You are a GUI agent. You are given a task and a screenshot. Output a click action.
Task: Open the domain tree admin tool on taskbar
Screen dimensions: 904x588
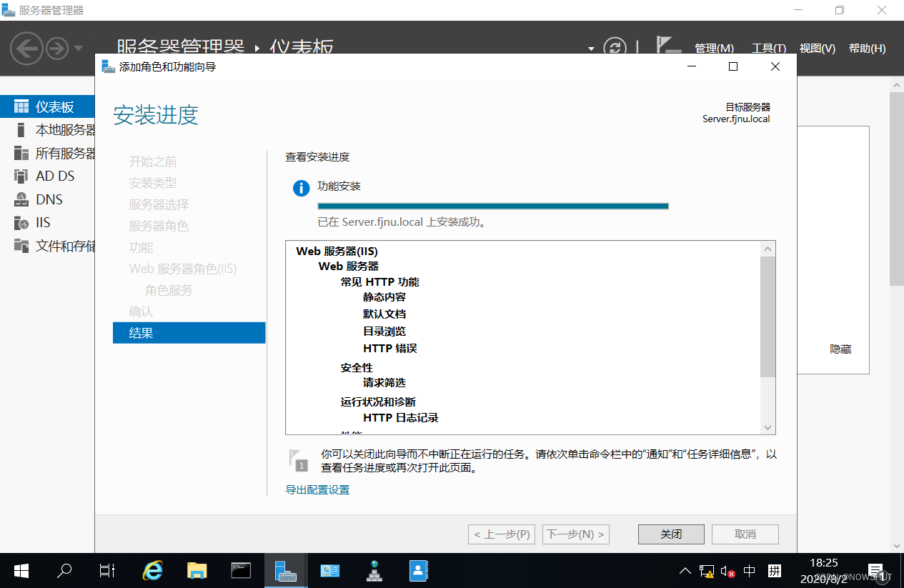coord(374,570)
